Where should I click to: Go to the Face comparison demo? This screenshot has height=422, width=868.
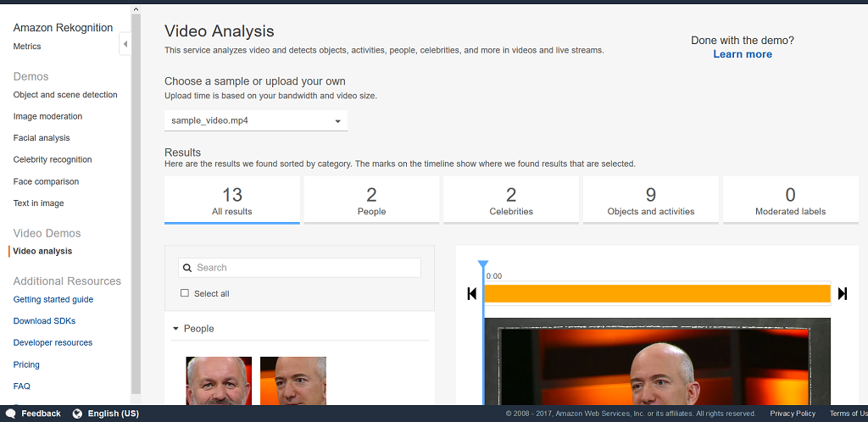click(x=46, y=181)
